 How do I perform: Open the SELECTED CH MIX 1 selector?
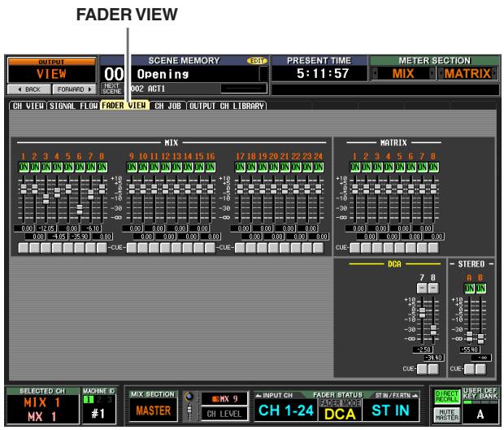click(43, 409)
